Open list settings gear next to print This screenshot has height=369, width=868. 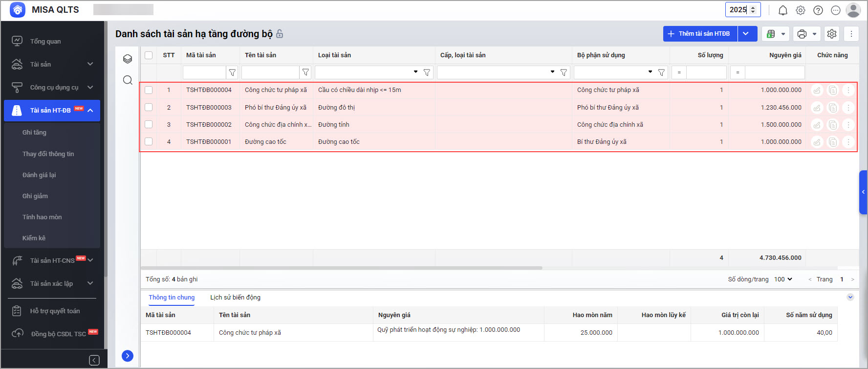[832, 34]
